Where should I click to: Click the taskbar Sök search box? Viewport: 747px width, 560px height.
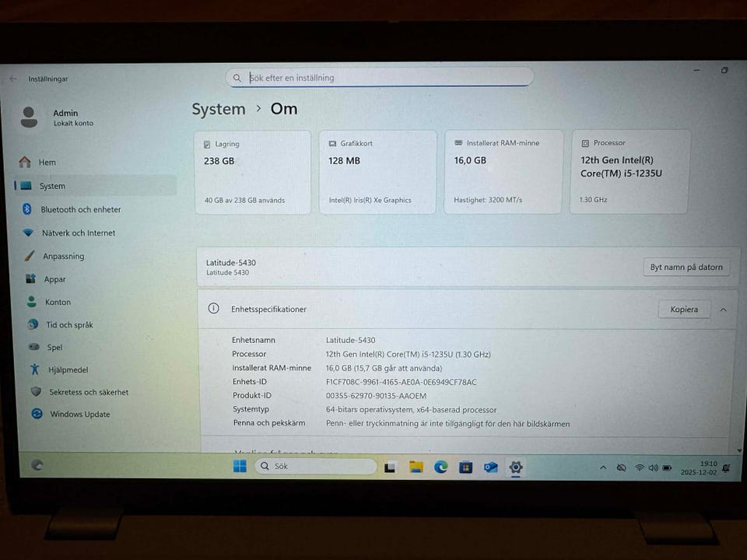pyautogui.click(x=315, y=466)
